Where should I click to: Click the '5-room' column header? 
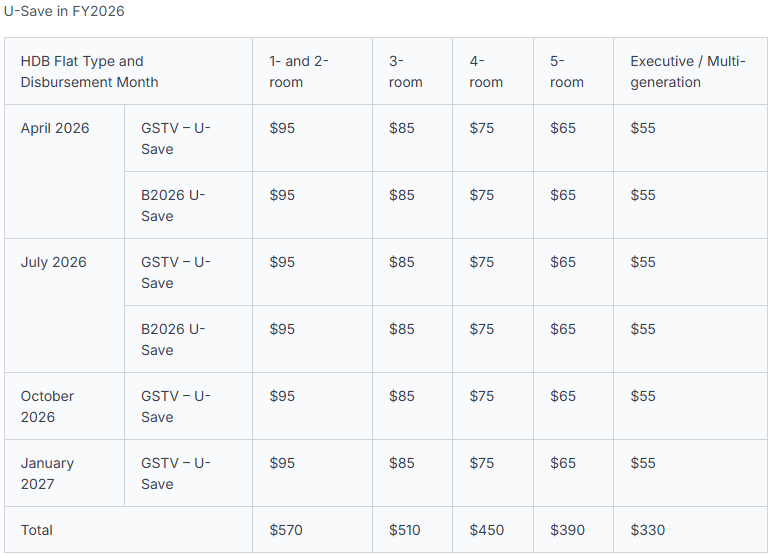[x=566, y=71]
